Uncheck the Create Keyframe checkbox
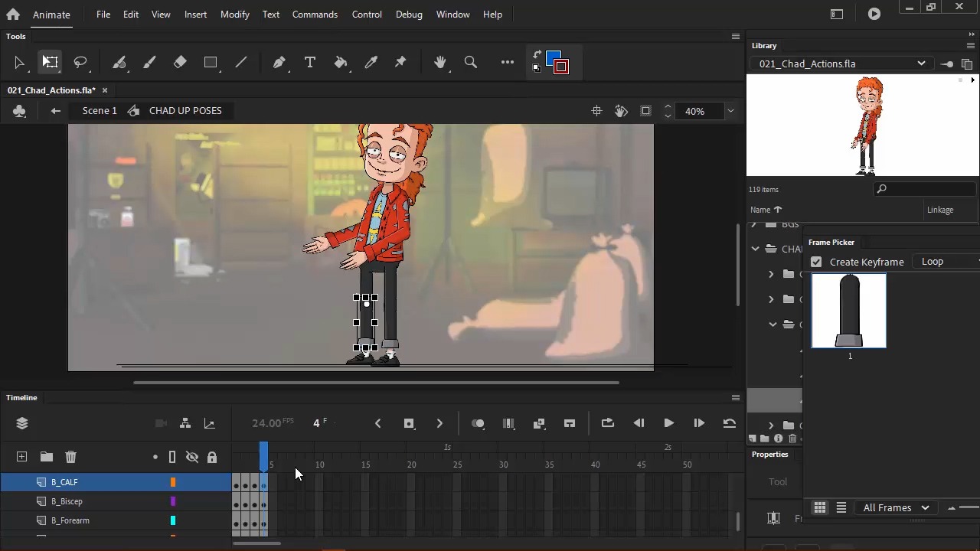The width and height of the screenshot is (980, 551). click(x=816, y=262)
